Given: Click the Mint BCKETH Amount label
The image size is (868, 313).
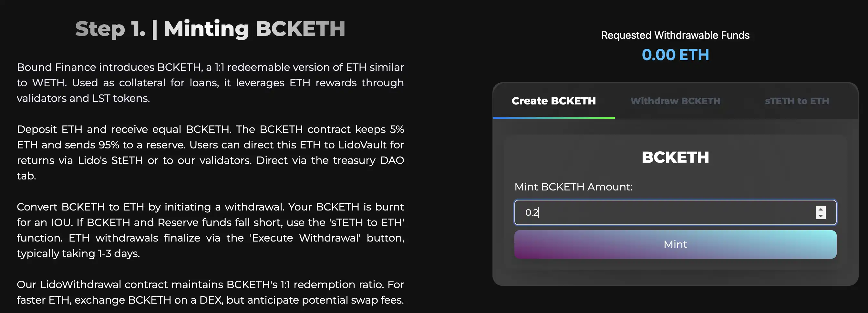Looking at the screenshot, I should pyautogui.click(x=573, y=187).
